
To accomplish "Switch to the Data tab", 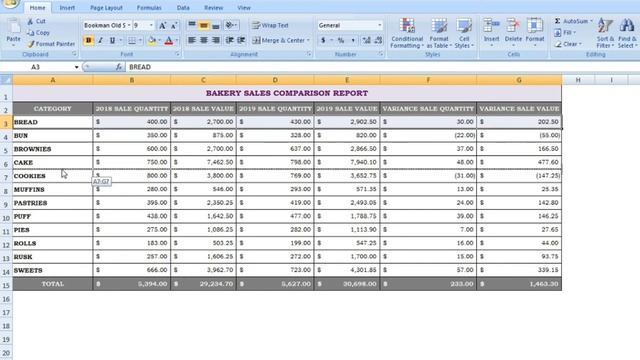I will (x=183, y=8).
